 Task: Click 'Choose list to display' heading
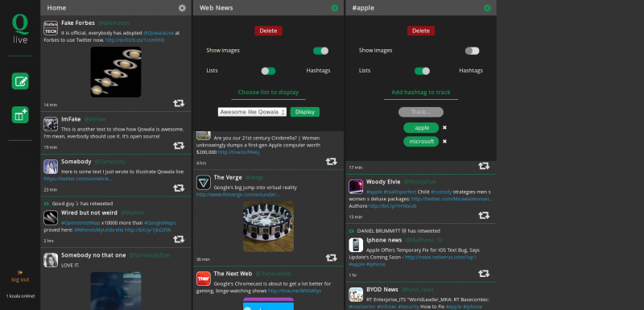pyautogui.click(x=268, y=93)
